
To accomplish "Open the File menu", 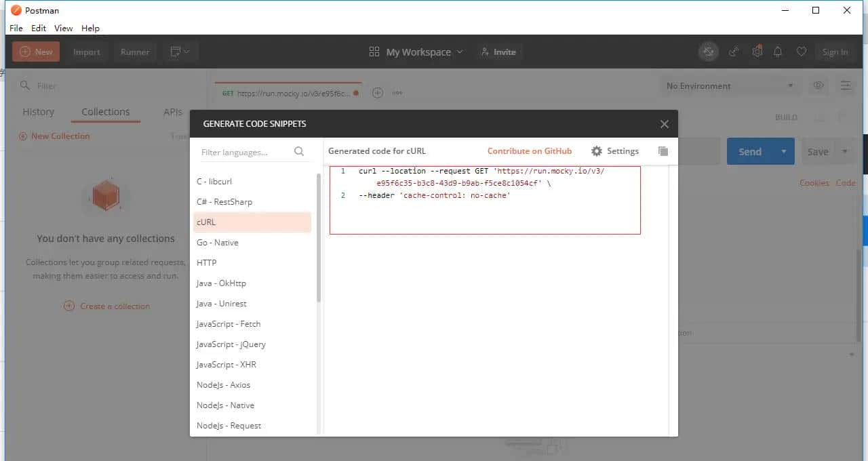I will (16, 28).
